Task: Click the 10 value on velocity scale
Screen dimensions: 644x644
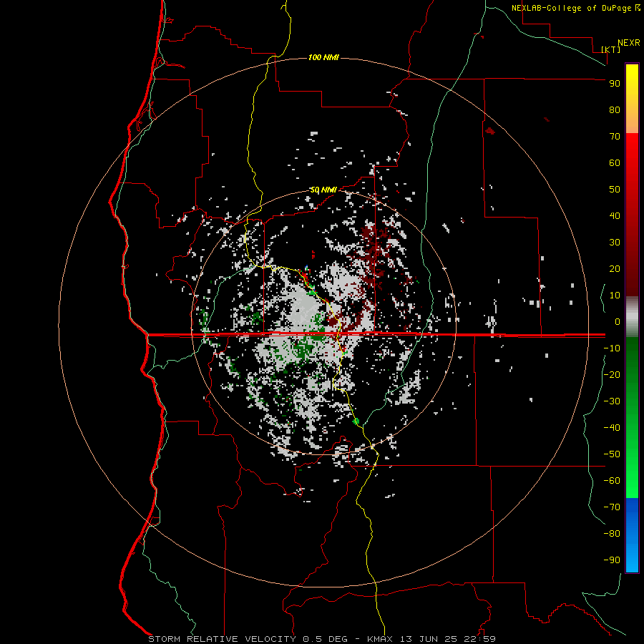Action: (615, 296)
